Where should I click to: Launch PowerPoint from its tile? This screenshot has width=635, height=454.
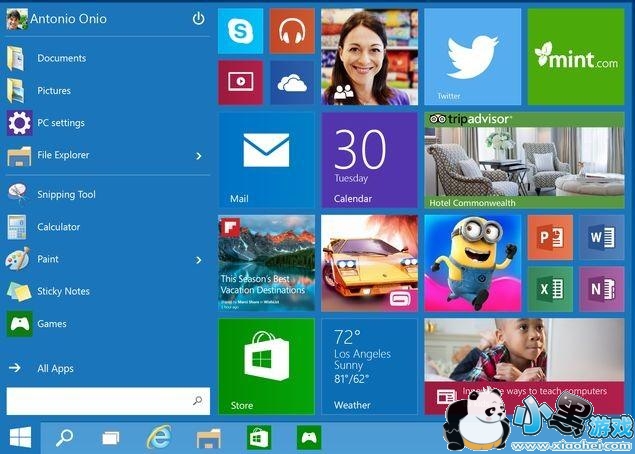(x=550, y=237)
